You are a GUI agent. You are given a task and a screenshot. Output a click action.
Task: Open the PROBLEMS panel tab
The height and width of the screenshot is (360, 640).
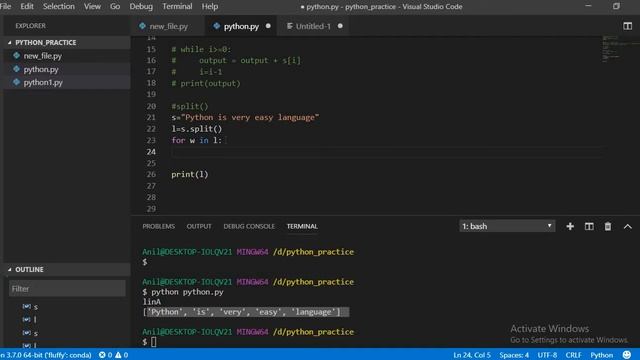[x=159, y=227]
